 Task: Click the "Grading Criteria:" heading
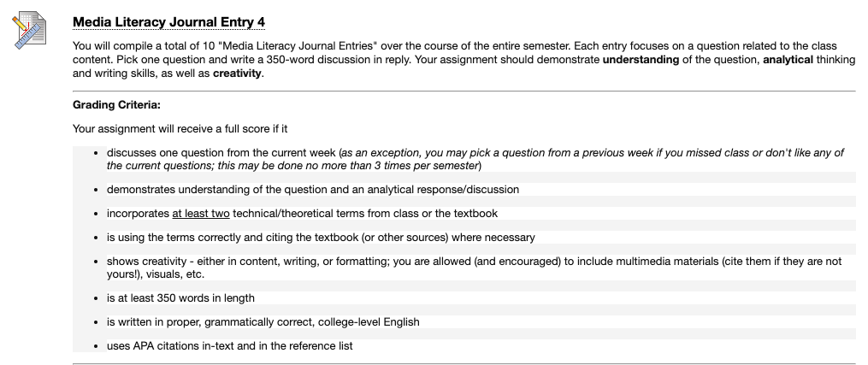[x=116, y=105]
